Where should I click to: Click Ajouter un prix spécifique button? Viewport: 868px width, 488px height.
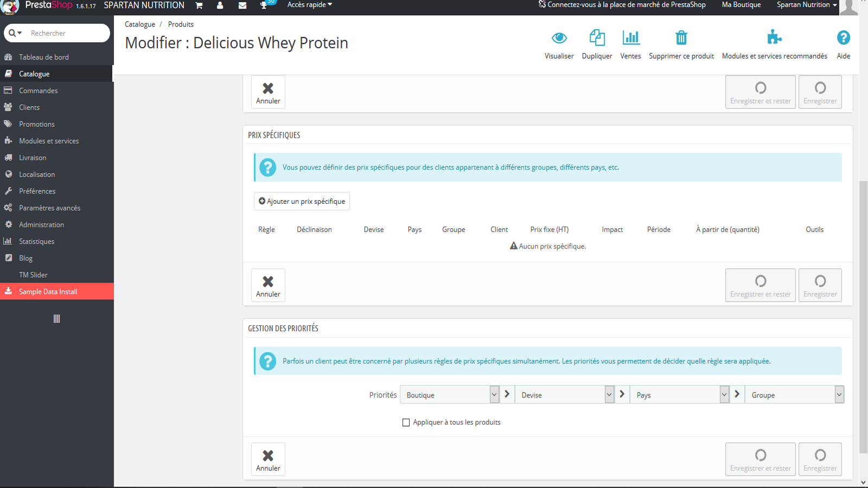point(302,201)
